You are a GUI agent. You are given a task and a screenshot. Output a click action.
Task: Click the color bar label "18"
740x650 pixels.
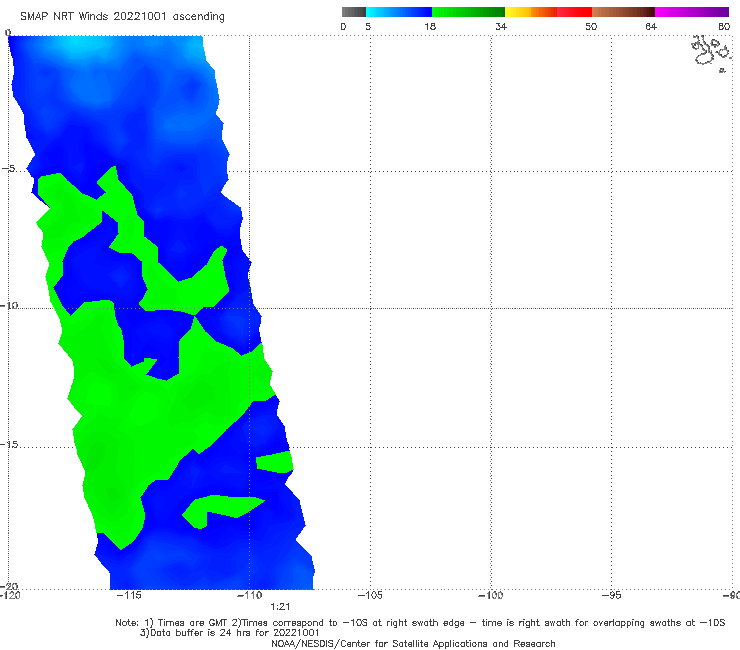click(430, 27)
